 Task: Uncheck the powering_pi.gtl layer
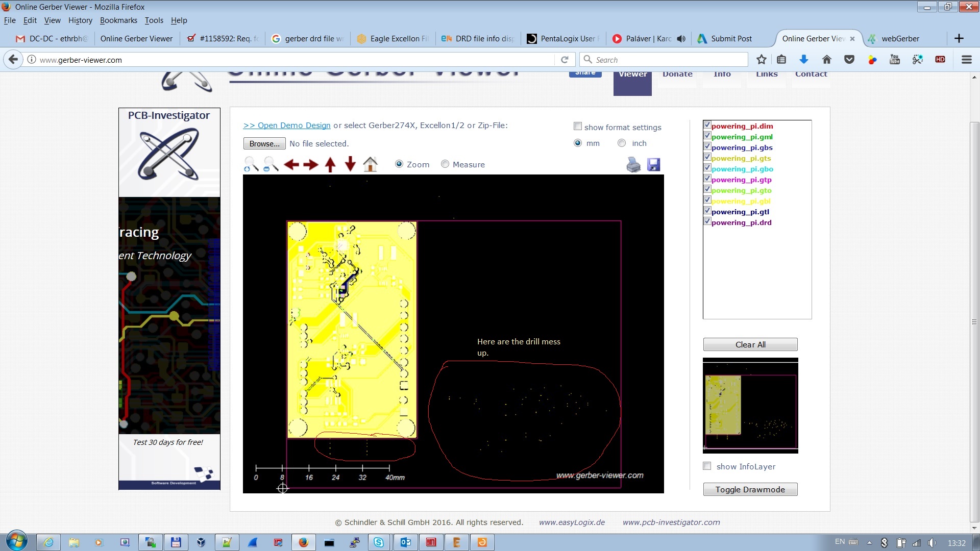(707, 210)
